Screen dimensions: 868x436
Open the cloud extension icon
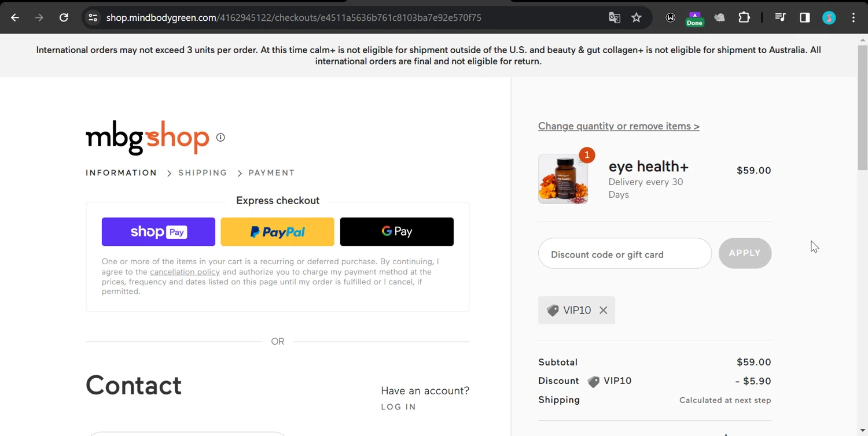(x=719, y=17)
